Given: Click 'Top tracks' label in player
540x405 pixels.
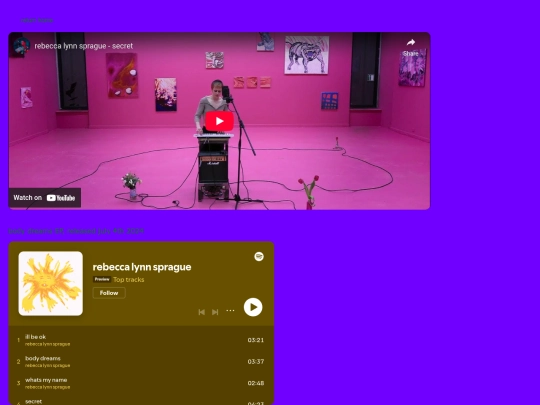Looking at the screenshot, I should pos(128,280).
